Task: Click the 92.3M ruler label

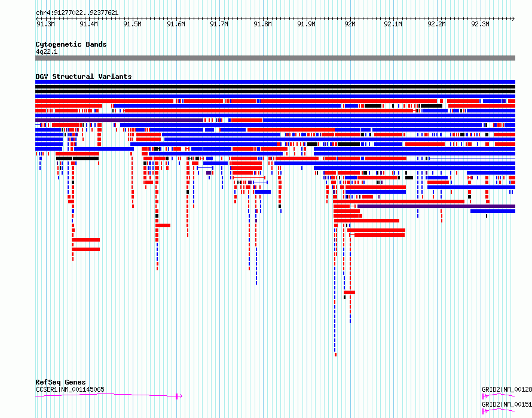Action: 480,24
